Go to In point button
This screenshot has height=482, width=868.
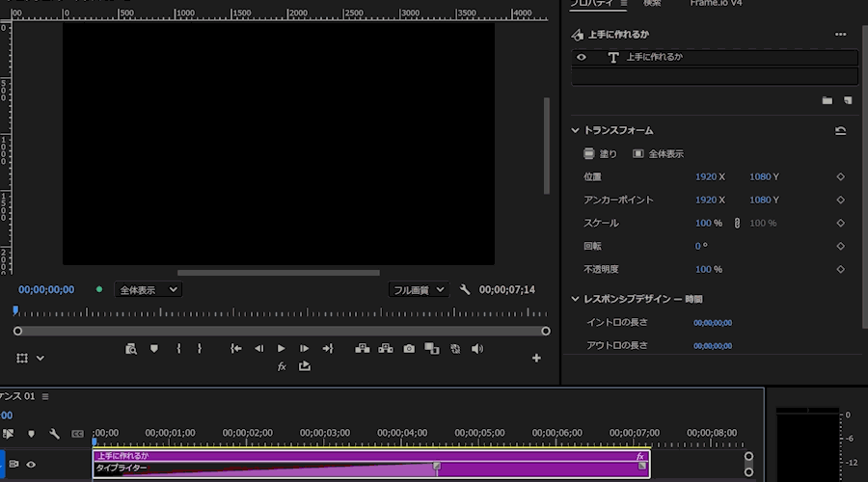236,349
